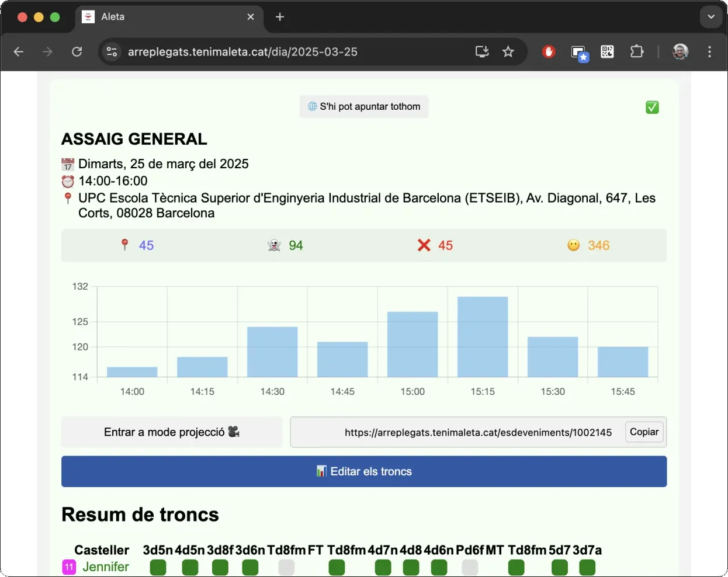
Task: Click Editar els troncs button
Action: tap(364, 471)
